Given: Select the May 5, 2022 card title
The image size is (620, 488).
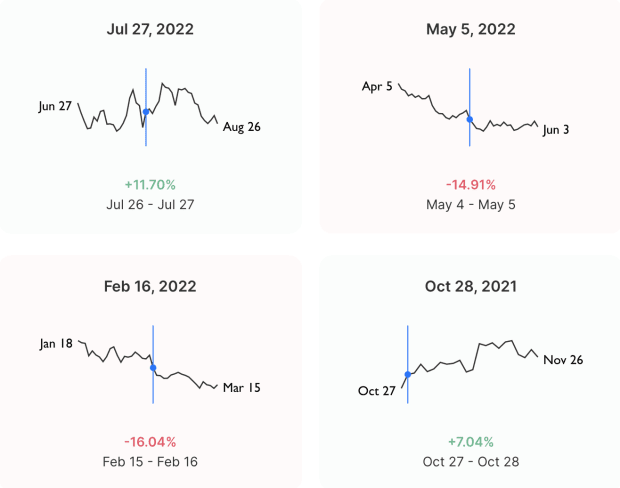Looking at the screenshot, I should pos(470,29).
